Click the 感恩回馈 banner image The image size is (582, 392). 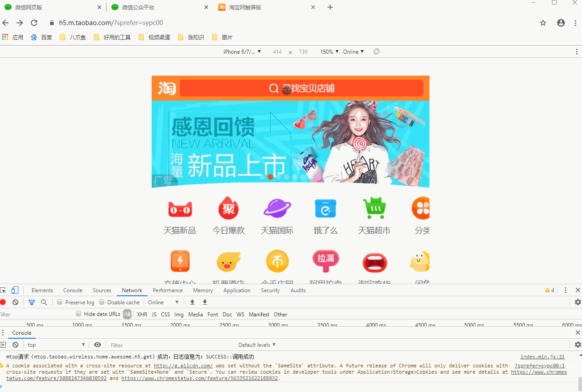[290, 143]
